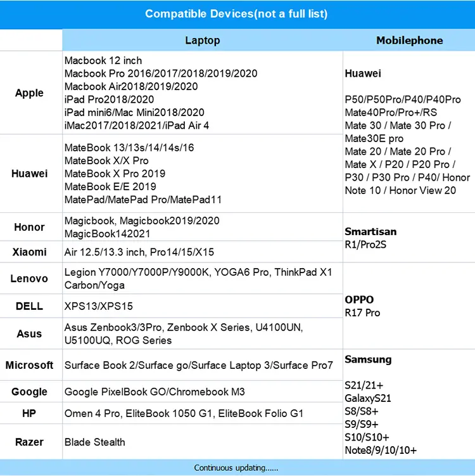Click the Apple brand row label
The height and width of the screenshot is (476, 475).
pyautogui.click(x=29, y=93)
